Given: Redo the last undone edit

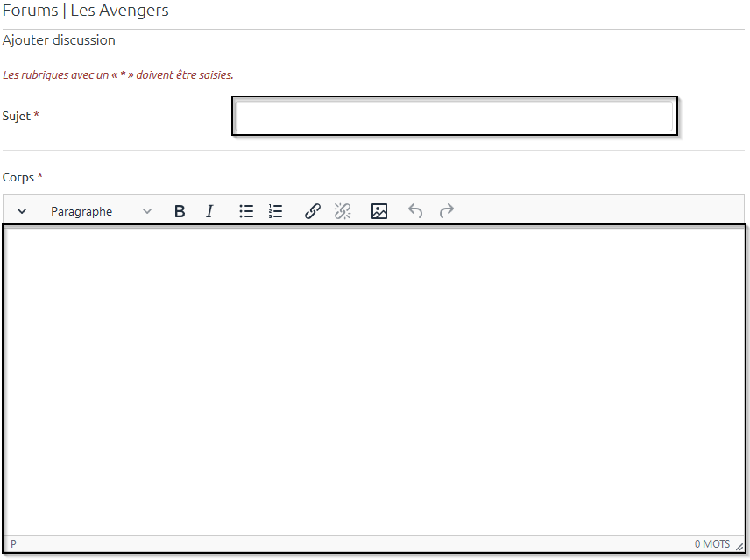Looking at the screenshot, I should 447,211.
